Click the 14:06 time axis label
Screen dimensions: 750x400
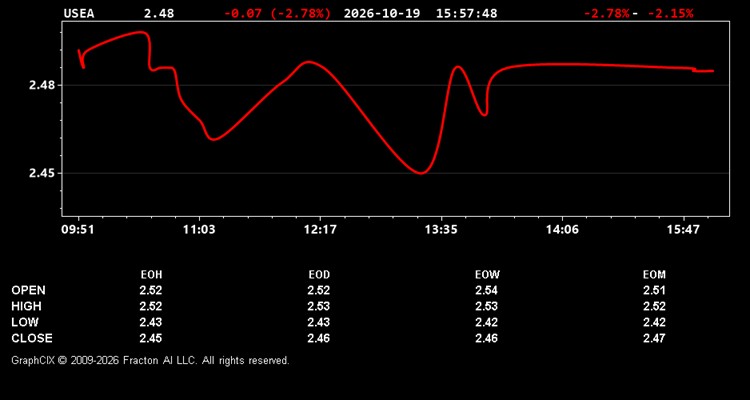point(562,230)
